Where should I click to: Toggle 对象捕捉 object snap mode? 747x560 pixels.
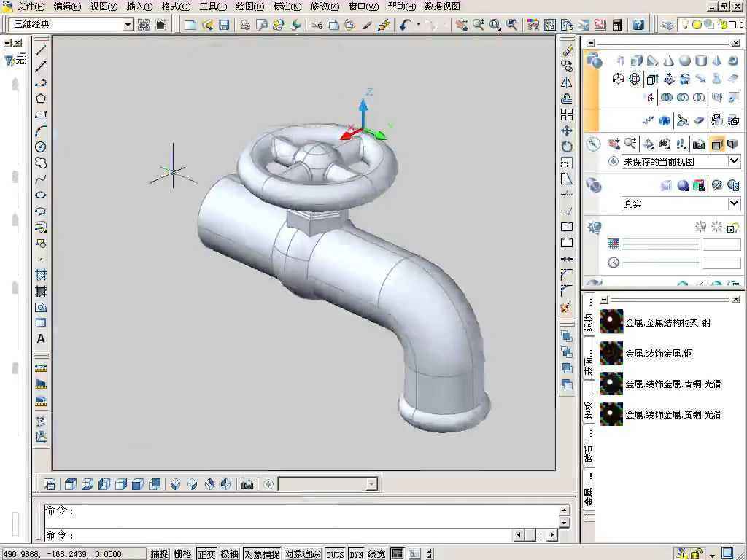(x=262, y=554)
